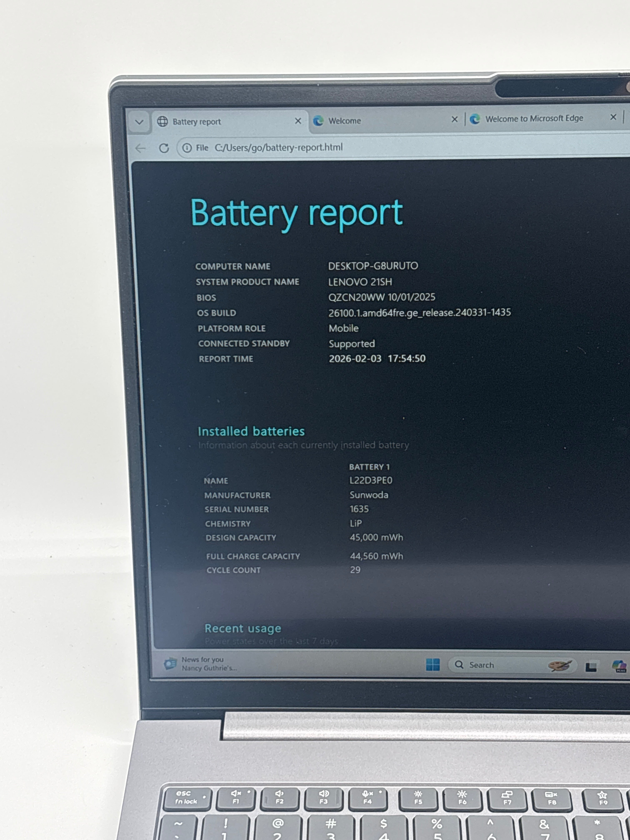Select the serial number 1635
This screenshot has height=840, width=630.
pos(359,509)
